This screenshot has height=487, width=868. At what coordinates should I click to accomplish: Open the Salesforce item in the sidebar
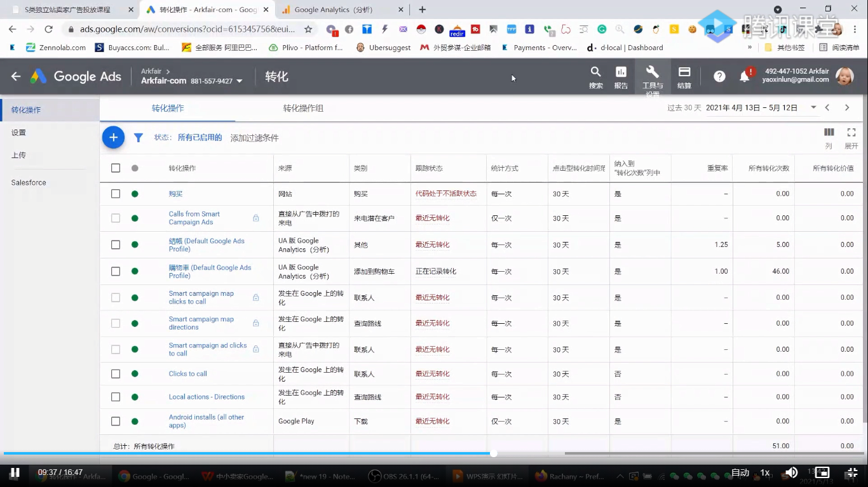tap(29, 182)
